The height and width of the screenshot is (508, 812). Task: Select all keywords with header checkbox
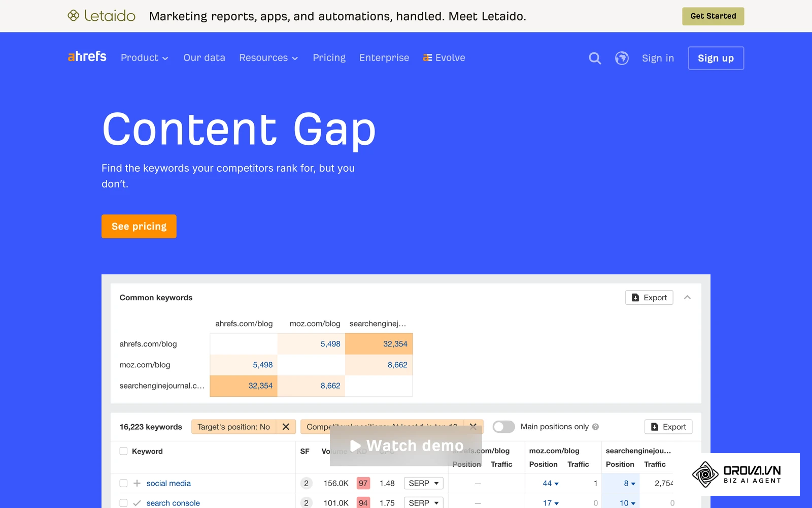123,451
